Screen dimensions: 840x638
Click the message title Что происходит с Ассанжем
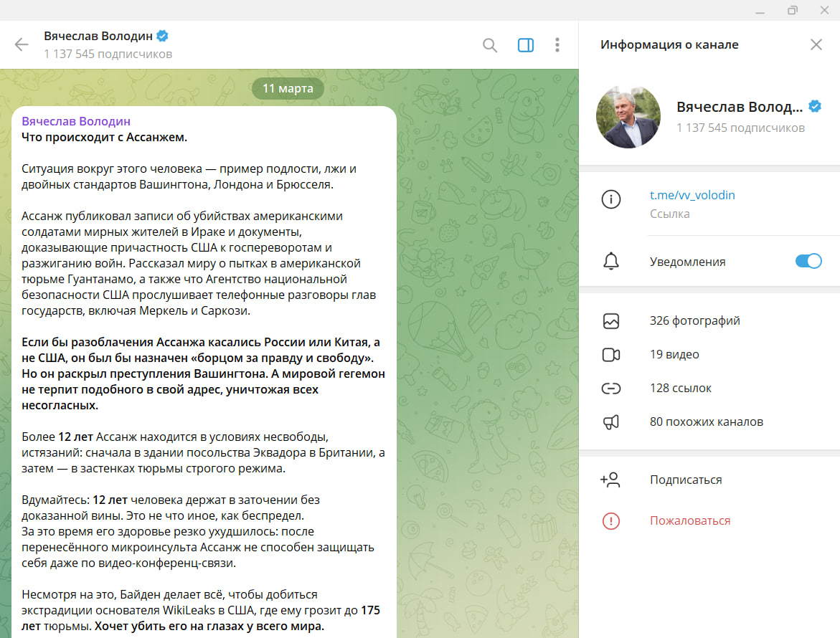105,137
